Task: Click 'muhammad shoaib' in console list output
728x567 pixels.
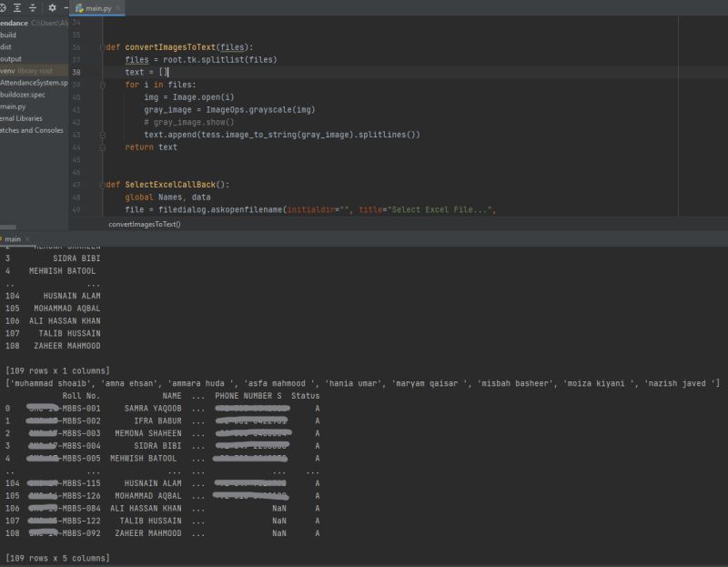Action: (50, 383)
